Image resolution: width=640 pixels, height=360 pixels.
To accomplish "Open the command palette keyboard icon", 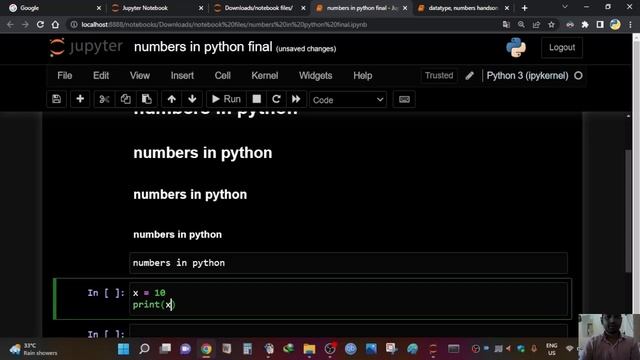I will tap(404, 99).
